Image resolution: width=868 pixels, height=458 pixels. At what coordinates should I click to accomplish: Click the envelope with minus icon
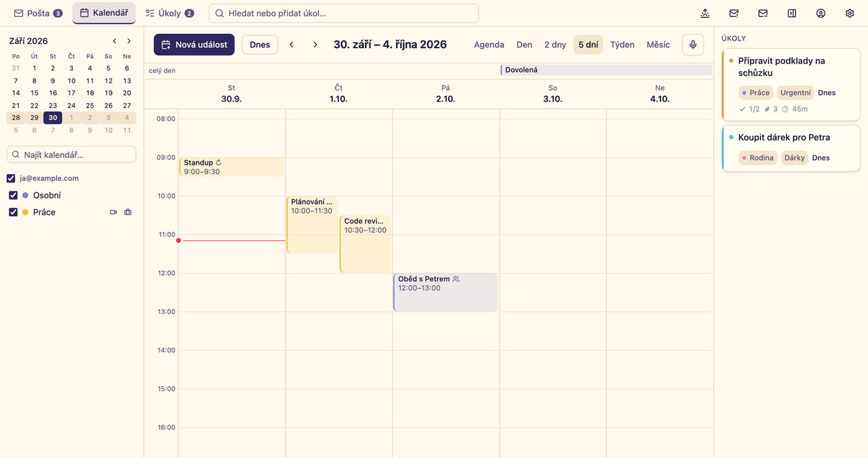click(x=763, y=13)
